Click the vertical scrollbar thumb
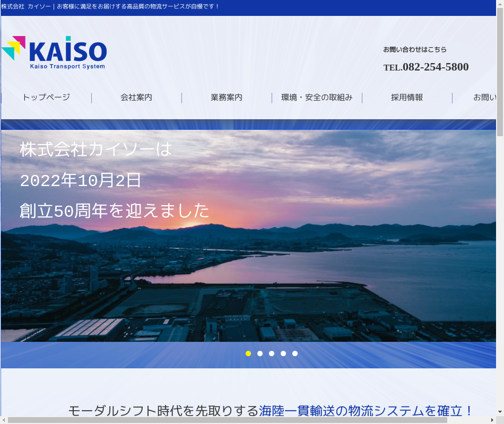Viewport: 504px width, 424px height. (500, 69)
